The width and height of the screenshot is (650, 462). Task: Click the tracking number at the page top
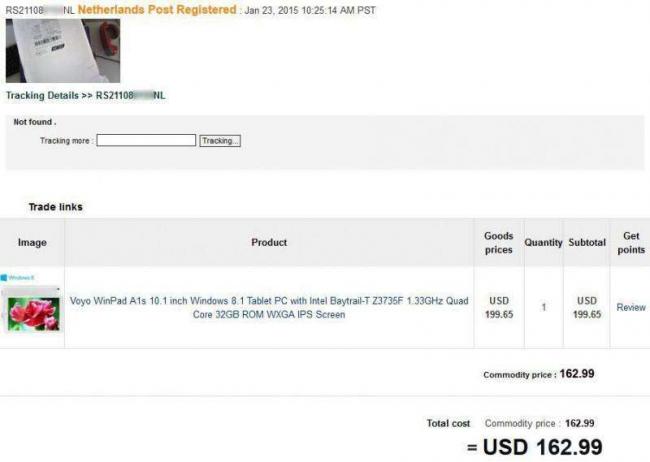point(40,10)
